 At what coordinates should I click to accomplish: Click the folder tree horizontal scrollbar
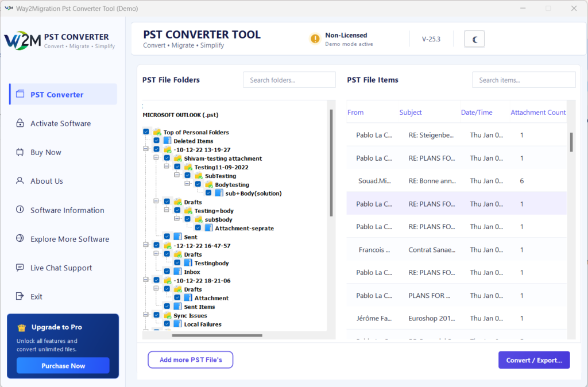(216, 335)
